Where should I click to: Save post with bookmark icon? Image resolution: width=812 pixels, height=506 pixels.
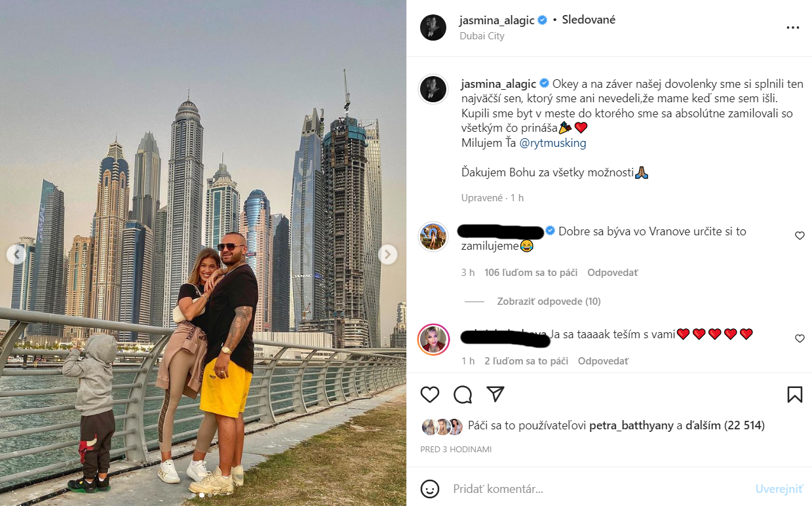(794, 394)
